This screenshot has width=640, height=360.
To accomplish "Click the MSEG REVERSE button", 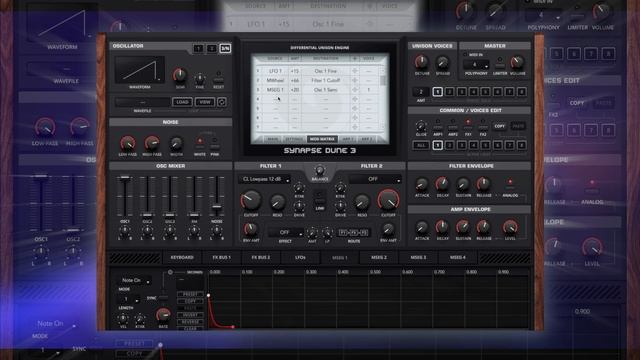I will tap(190, 322).
